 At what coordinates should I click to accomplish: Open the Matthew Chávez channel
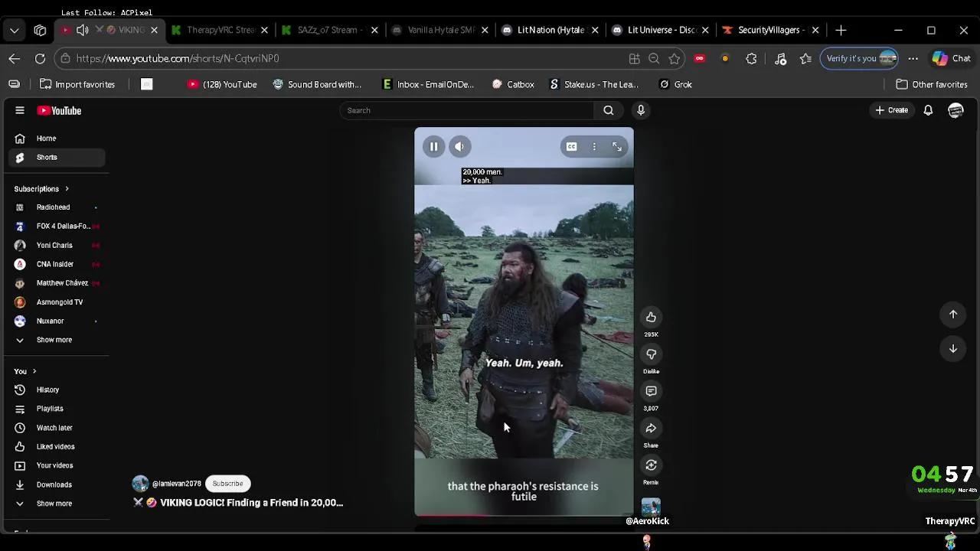pos(57,283)
